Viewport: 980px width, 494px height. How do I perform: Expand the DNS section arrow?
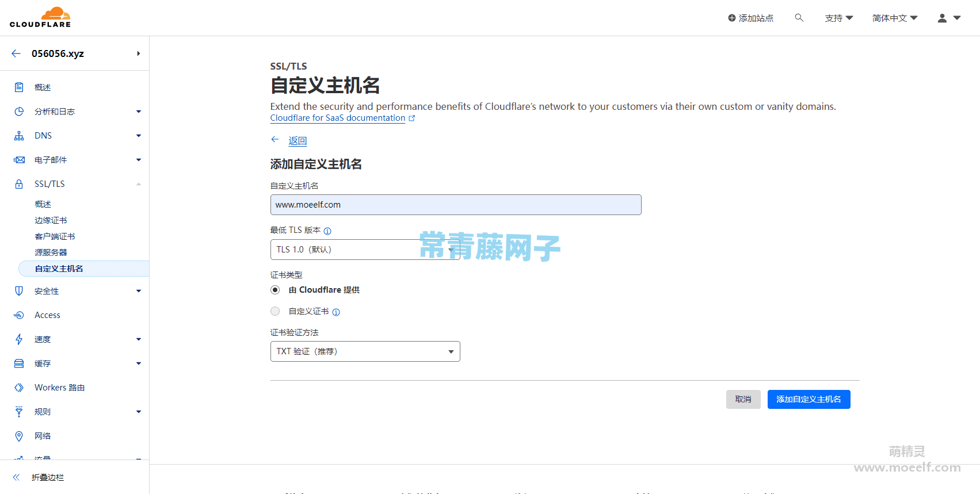[x=139, y=136]
